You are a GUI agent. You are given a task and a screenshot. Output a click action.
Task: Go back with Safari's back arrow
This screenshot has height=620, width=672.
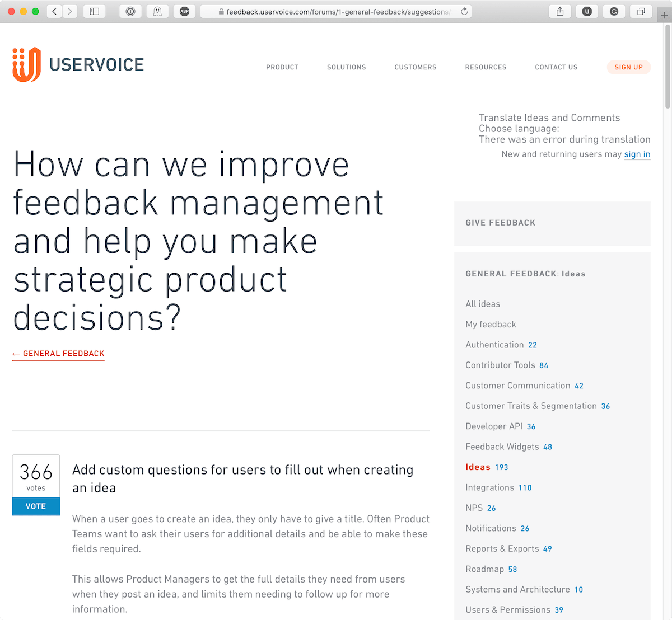click(54, 11)
